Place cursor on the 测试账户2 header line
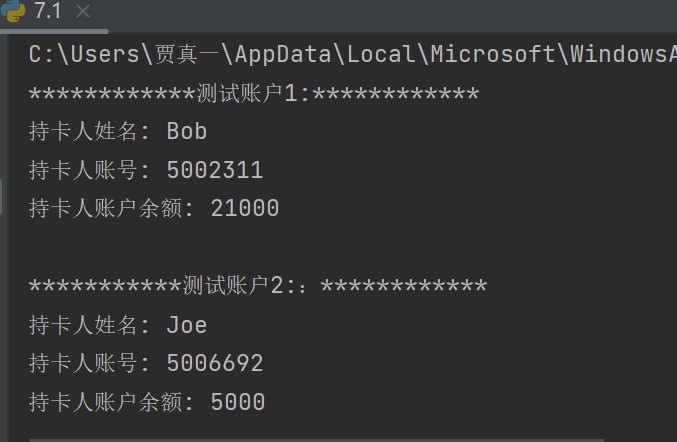The width and height of the screenshot is (677, 442). (258, 286)
